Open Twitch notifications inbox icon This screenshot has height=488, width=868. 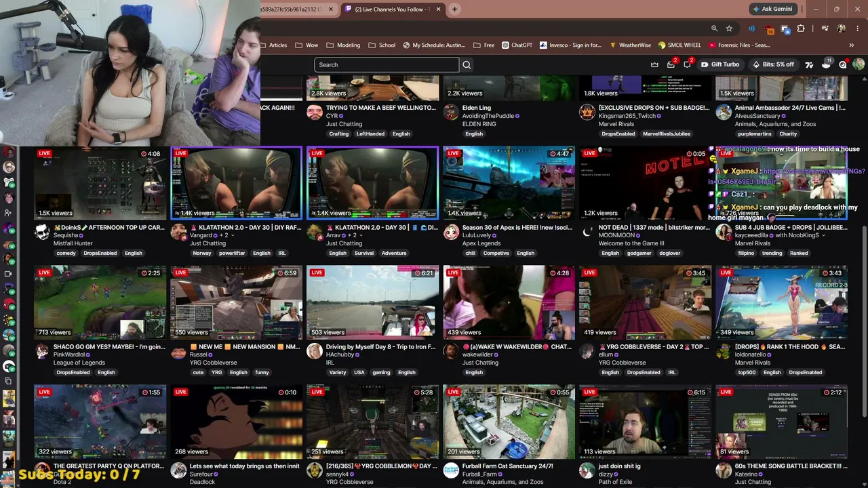point(671,64)
